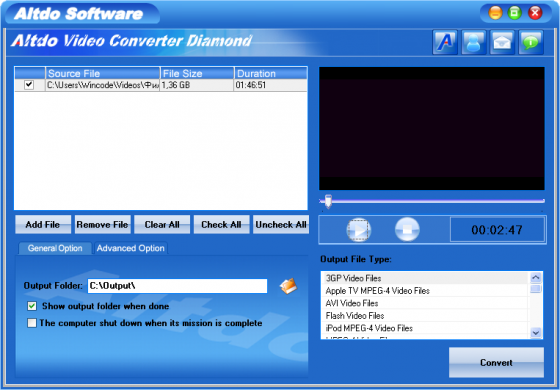Open the General Option tab
This screenshot has height=390, width=560.
tap(55, 248)
